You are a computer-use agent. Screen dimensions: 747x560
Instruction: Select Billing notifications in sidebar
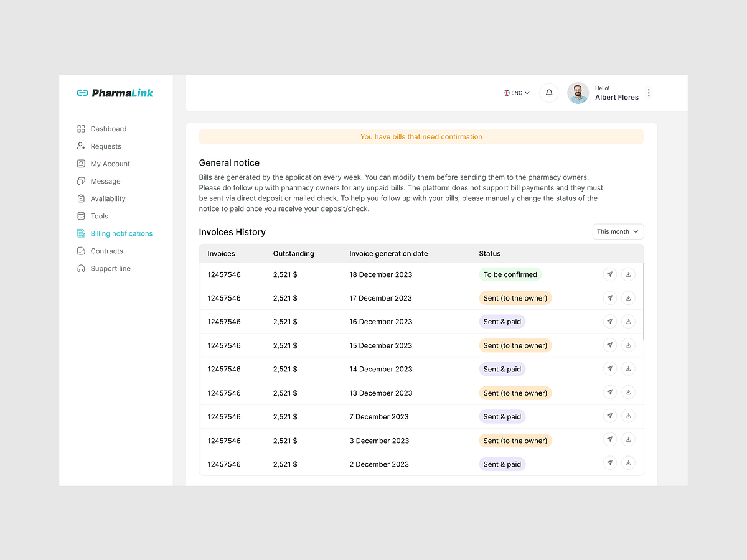(x=115, y=233)
